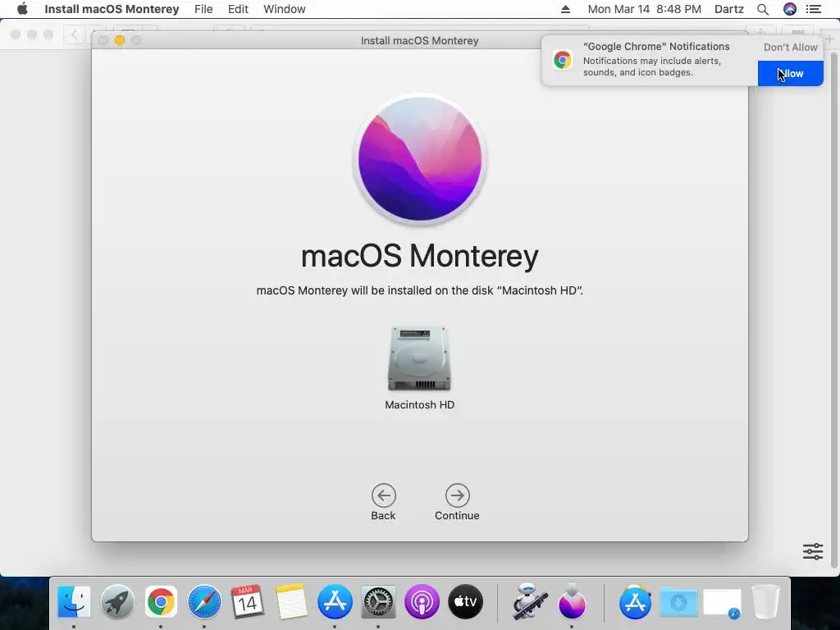Open the Edit menu
The height and width of the screenshot is (630, 840).
click(238, 9)
